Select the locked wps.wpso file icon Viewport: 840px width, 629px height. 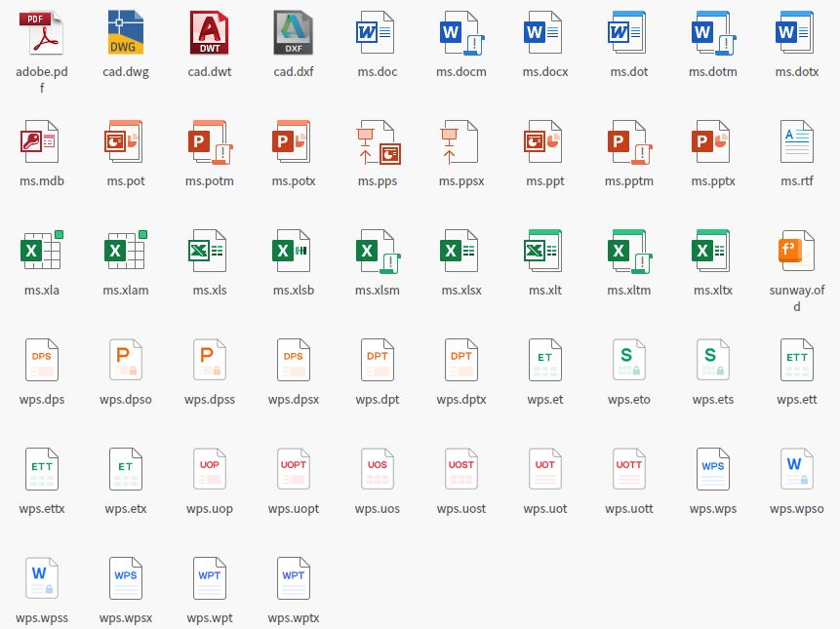797,470
